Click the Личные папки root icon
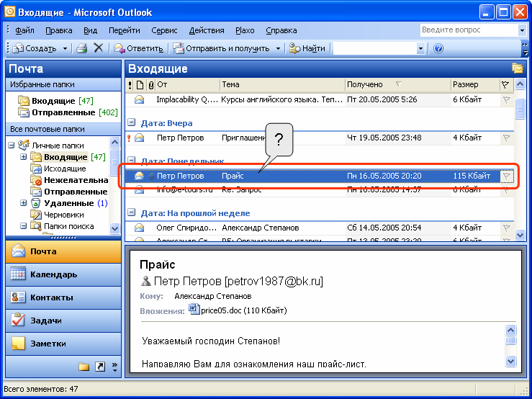 click(24, 145)
